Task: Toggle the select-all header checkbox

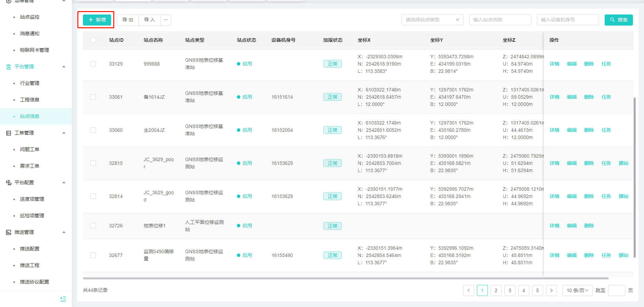Action: 93,40
